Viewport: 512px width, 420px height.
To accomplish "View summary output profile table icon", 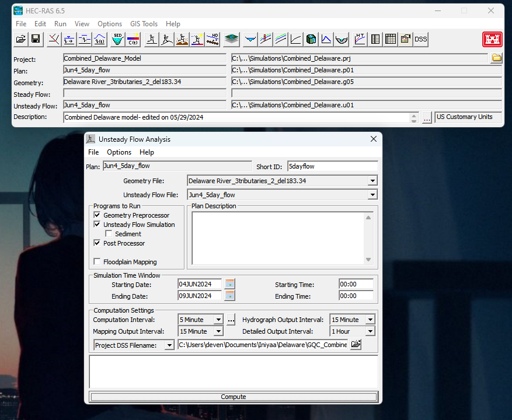I will (390, 40).
